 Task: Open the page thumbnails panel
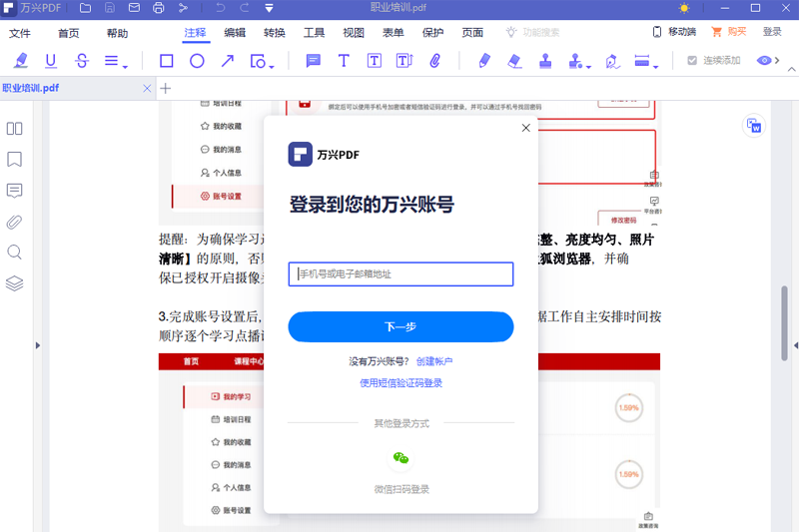14,129
